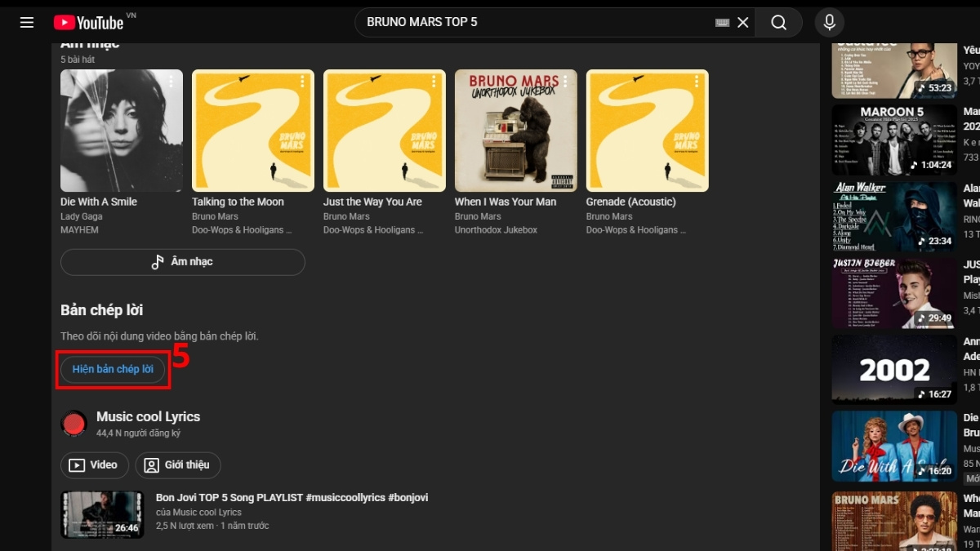Image resolution: width=980 pixels, height=551 pixels.
Task: Click the song title Talking to the Moon
Action: coord(238,202)
